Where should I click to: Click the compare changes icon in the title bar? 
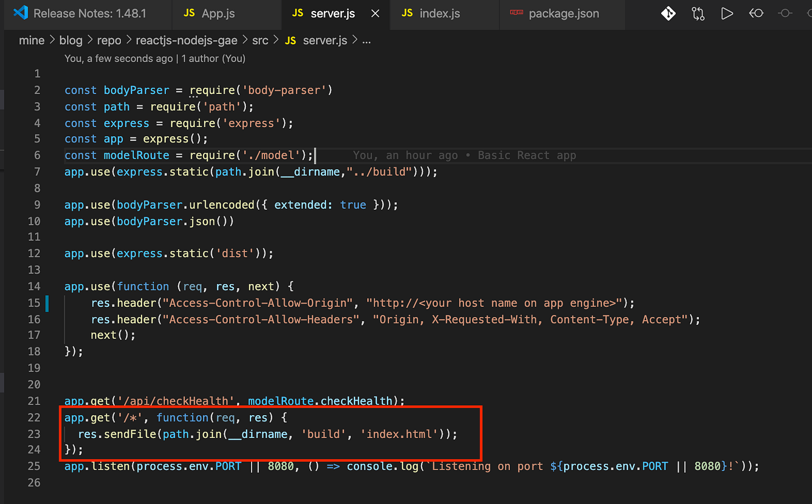(x=698, y=13)
